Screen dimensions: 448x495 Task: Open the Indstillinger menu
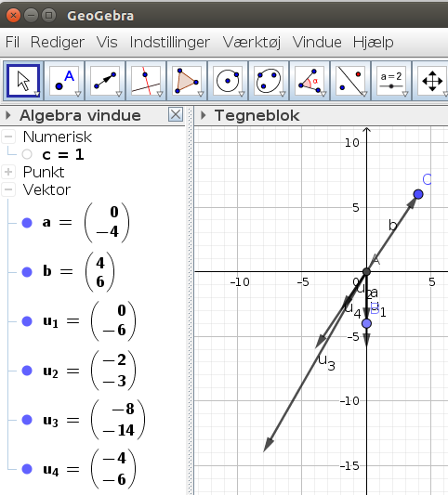coord(170,43)
